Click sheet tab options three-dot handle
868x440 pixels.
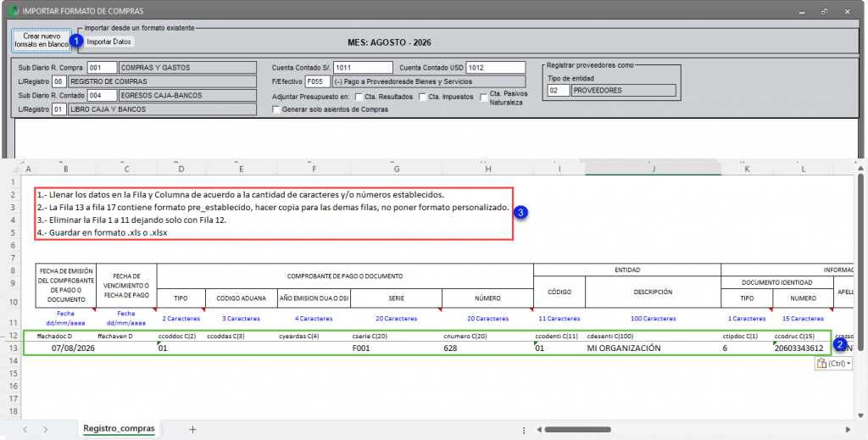point(524,430)
